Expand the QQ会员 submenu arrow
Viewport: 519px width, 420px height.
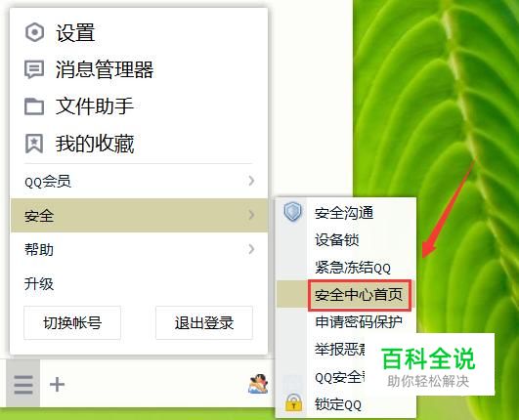point(251,181)
